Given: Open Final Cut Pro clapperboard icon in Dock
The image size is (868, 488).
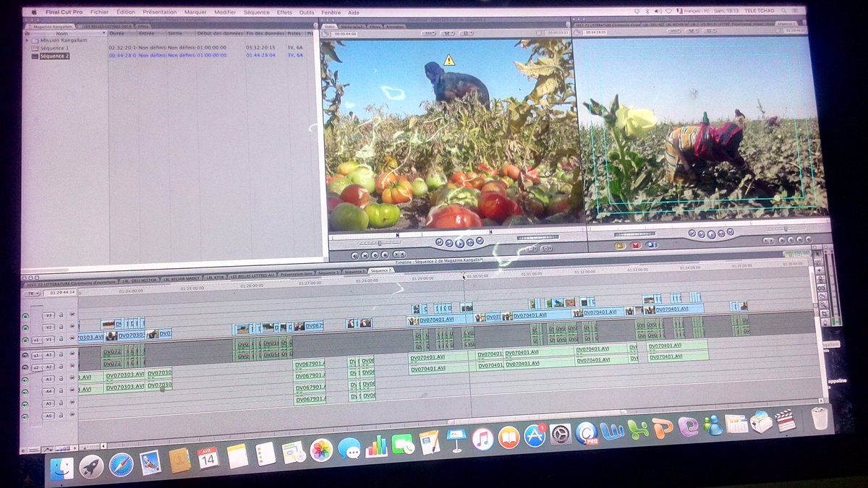Looking at the screenshot, I should tap(785, 421).
